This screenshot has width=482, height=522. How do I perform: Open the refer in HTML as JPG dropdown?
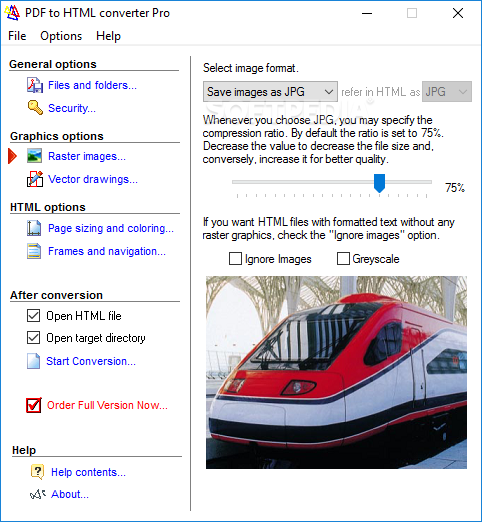[447, 92]
